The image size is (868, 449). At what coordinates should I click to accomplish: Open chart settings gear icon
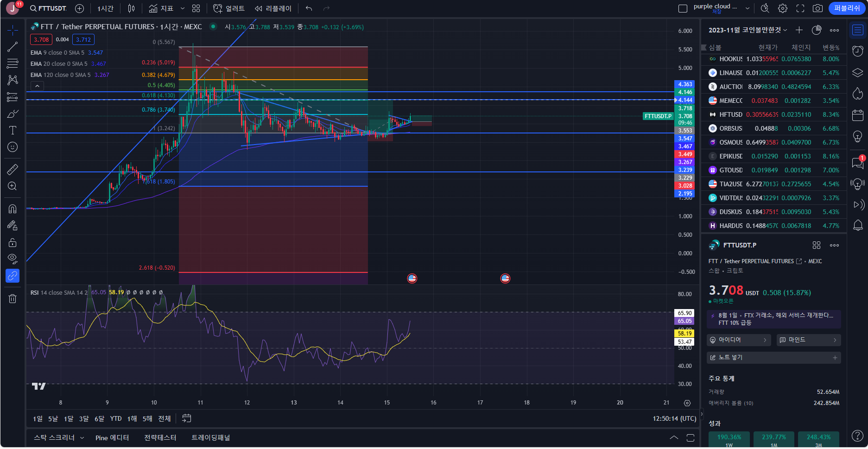point(783,8)
